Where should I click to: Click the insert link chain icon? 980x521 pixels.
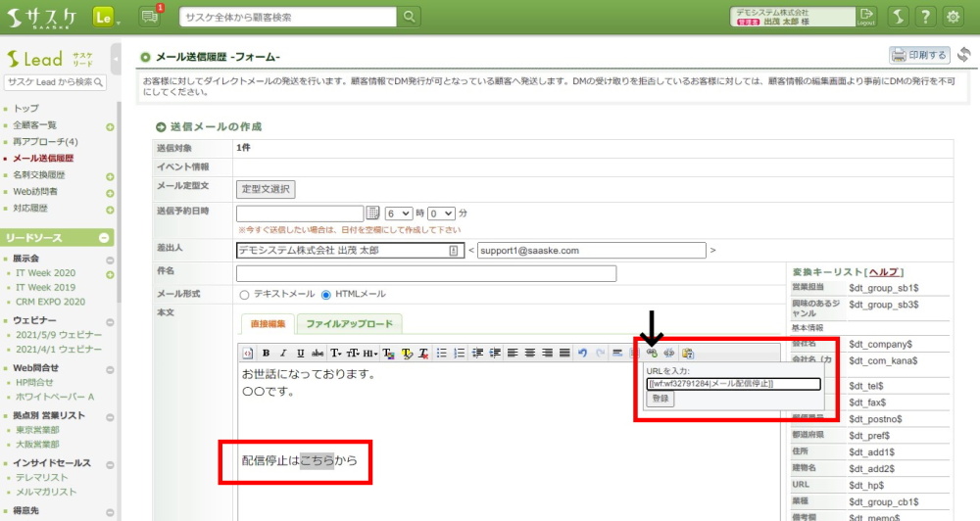[x=652, y=353]
